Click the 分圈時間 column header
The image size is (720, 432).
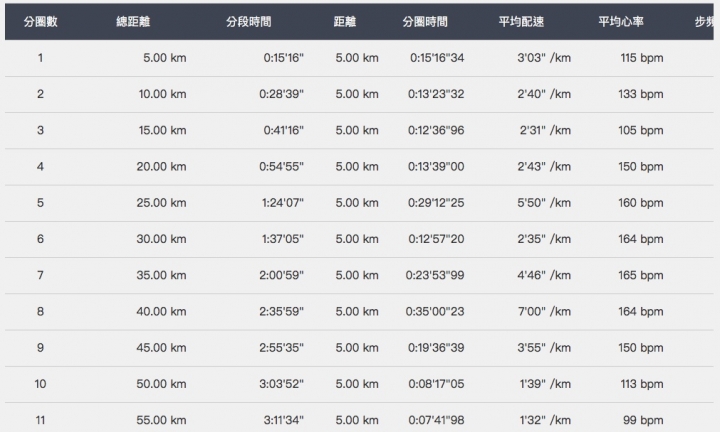425,22
